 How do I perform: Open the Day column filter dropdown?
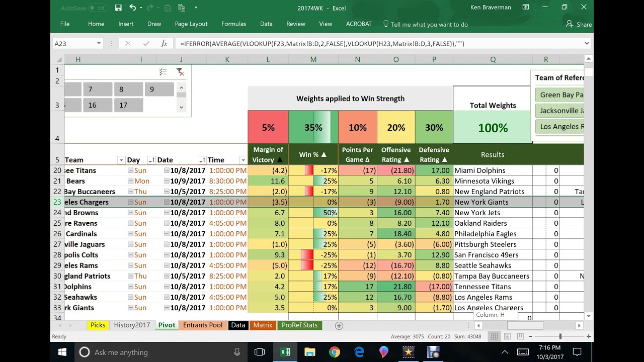click(x=151, y=160)
